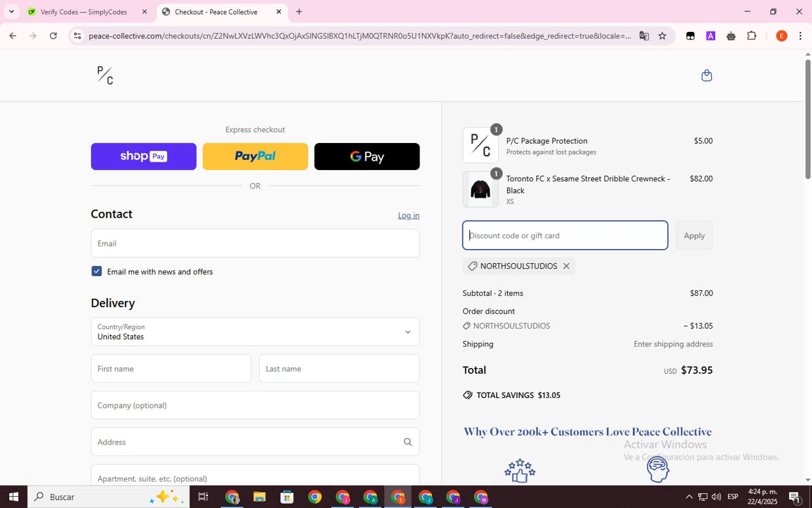Open the Chrome profile avatar E
This screenshot has width=812, height=508.
(x=781, y=36)
